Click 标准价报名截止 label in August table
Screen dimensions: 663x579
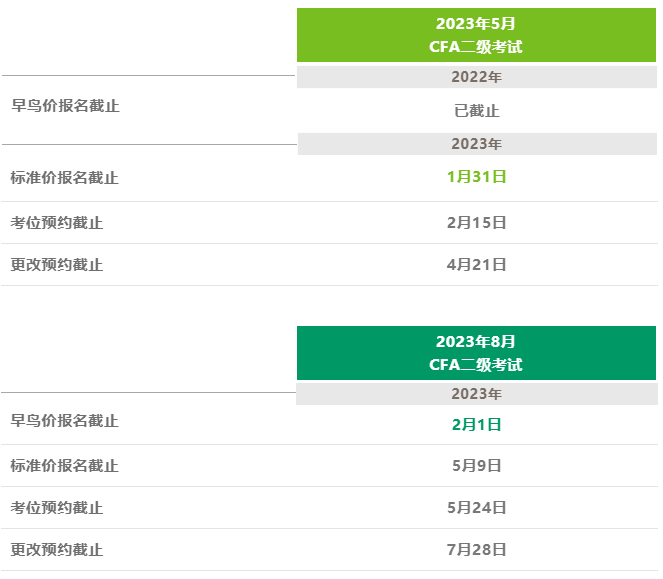click(x=64, y=466)
